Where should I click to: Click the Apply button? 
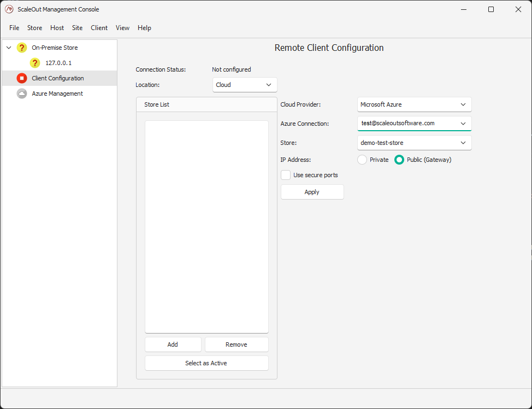coord(312,192)
